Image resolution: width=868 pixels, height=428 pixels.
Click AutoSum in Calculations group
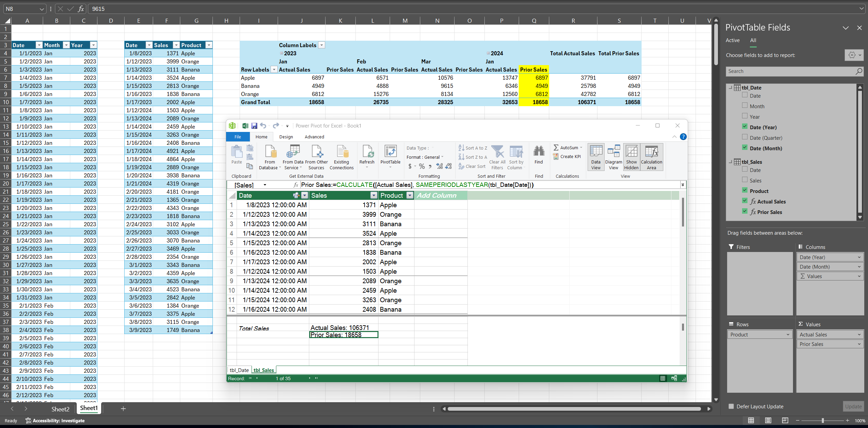[x=568, y=148]
